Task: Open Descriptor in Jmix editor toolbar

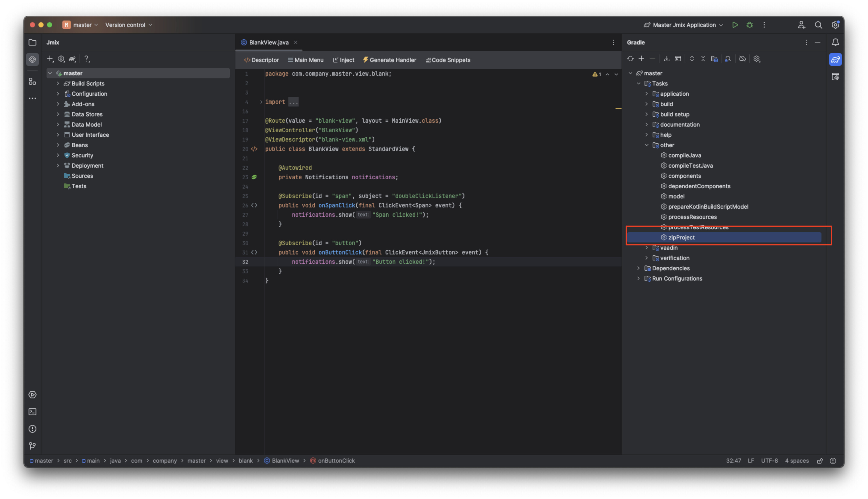Action: tap(261, 60)
